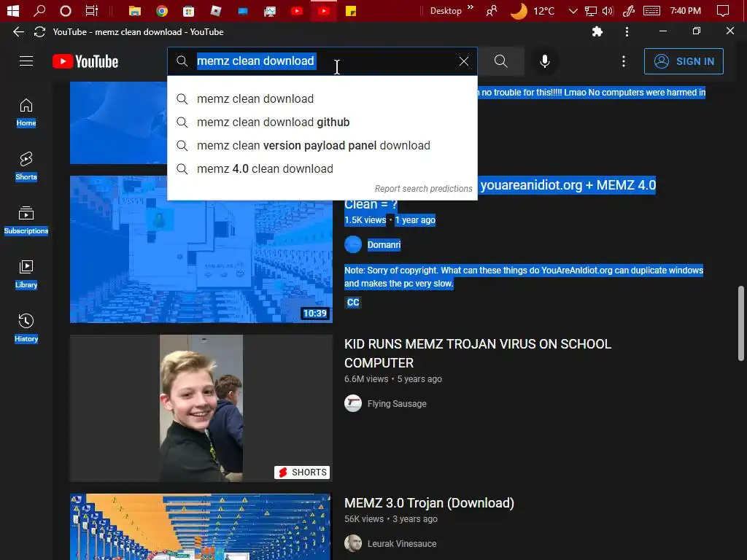
Task: Click the magnifier search submit button
Action: click(500, 61)
